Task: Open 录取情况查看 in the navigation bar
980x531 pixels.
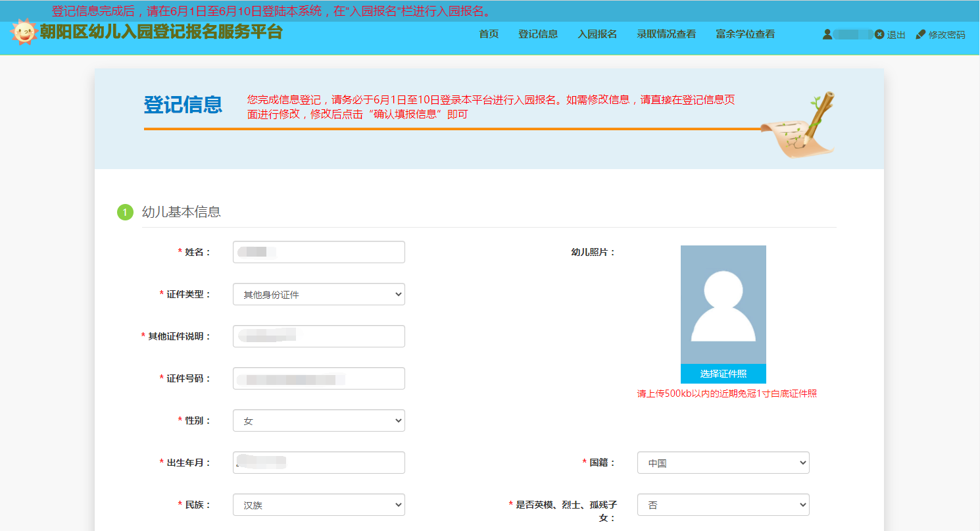Action: (666, 34)
